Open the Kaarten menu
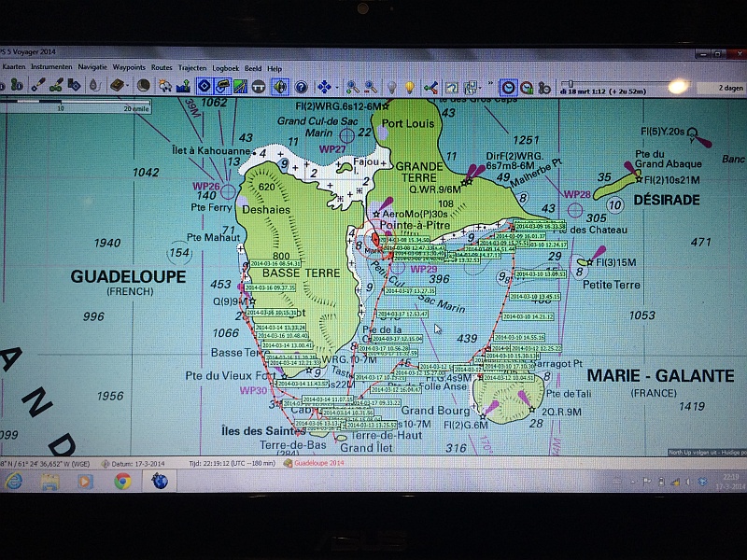This screenshot has height=560, width=747. pyautogui.click(x=13, y=67)
